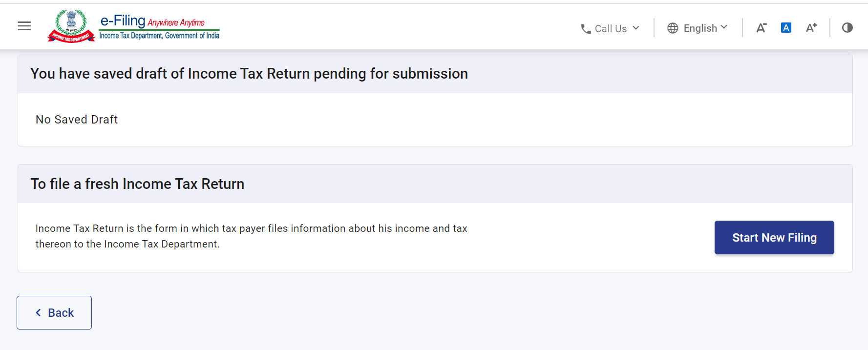Click the No Saved Draft text
This screenshot has width=868, height=350.
point(77,120)
